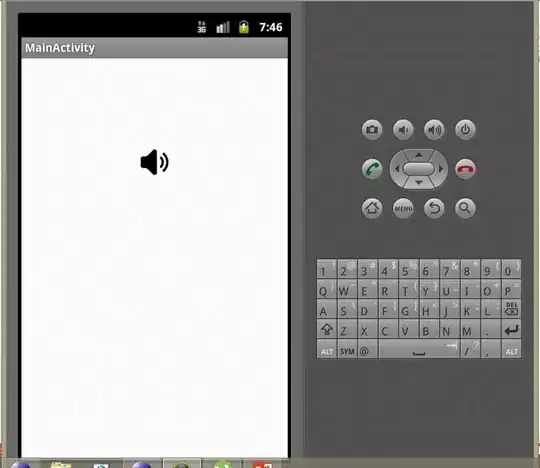The image size is (540, 468).
Task: Click the SYM key
Action: coord(347,349)
